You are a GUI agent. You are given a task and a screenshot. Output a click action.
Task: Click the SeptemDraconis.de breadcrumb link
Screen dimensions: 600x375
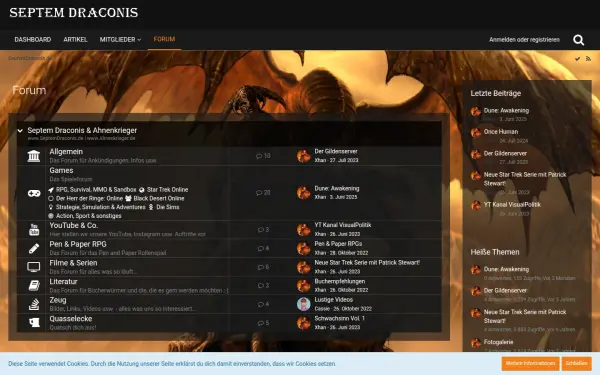tap(30, 59)
